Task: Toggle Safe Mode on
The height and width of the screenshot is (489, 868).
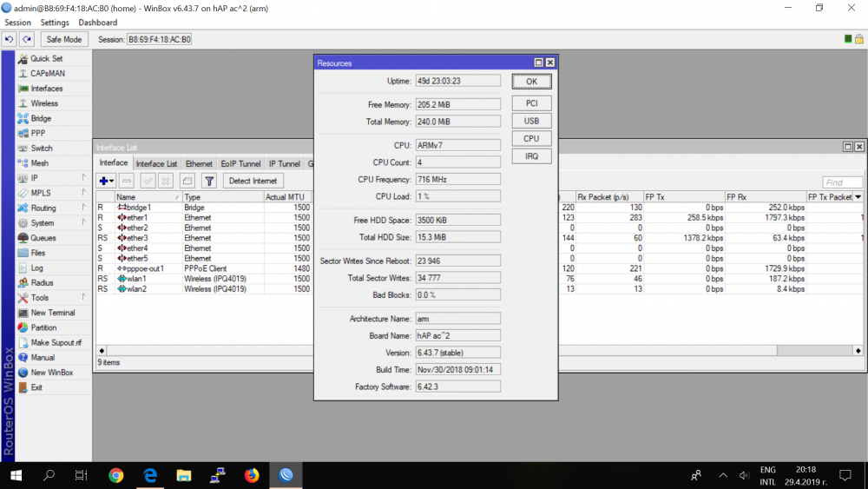Action: click(63, 39)
